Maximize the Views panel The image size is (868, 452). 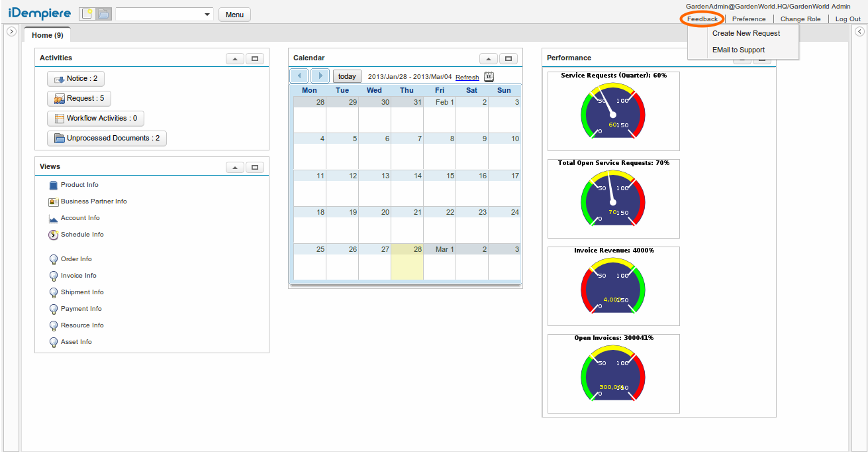pyautogui.click(x=255, y=167)
